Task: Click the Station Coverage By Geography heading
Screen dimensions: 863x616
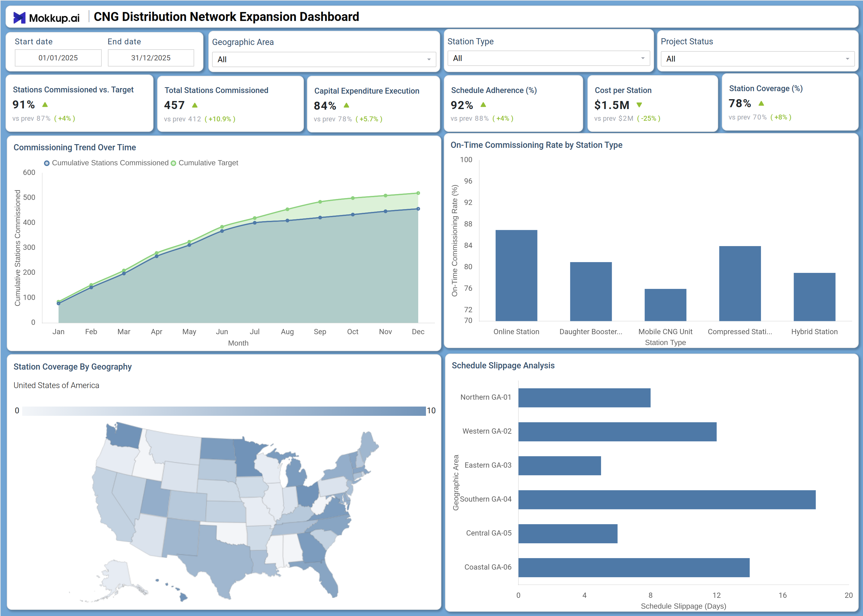Action: [x=72, y=367]
